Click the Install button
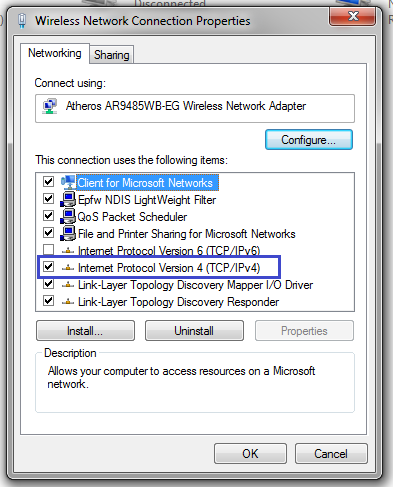Viewport: 393px width, 487px height. (85, 331)
